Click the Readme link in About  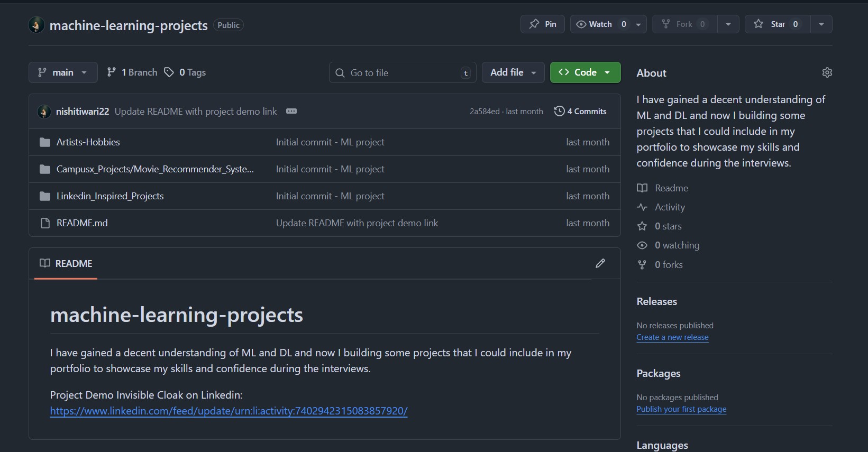tap(671, 188)
